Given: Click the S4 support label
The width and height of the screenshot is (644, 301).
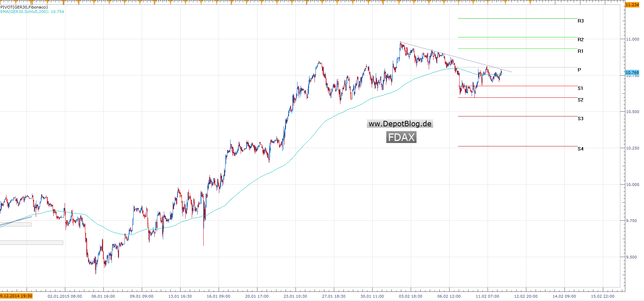Looking at the screenshot, I should point(580,149).
